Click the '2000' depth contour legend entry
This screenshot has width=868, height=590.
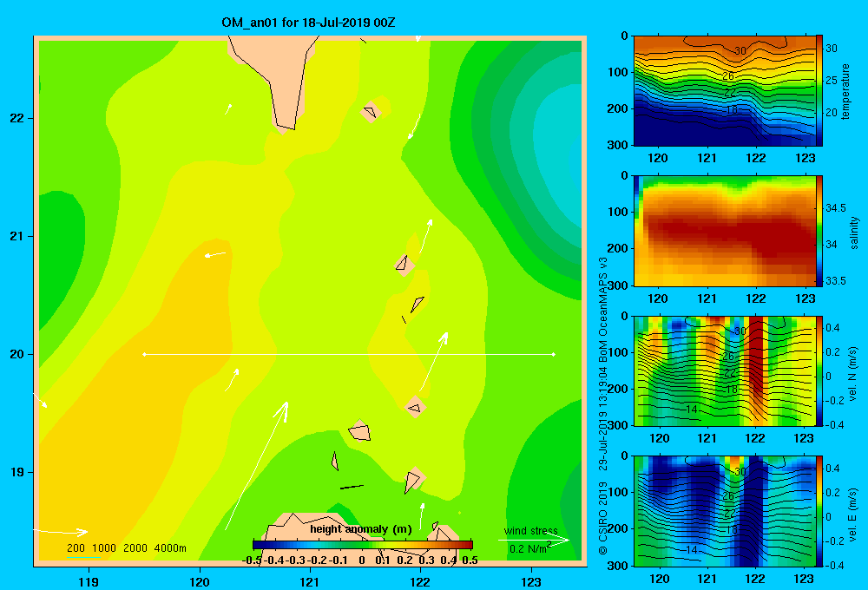click(x=135, y=548)
